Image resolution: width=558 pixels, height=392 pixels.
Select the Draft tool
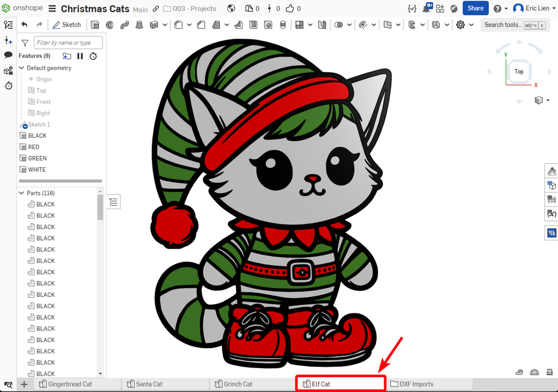tap(216, 25)
